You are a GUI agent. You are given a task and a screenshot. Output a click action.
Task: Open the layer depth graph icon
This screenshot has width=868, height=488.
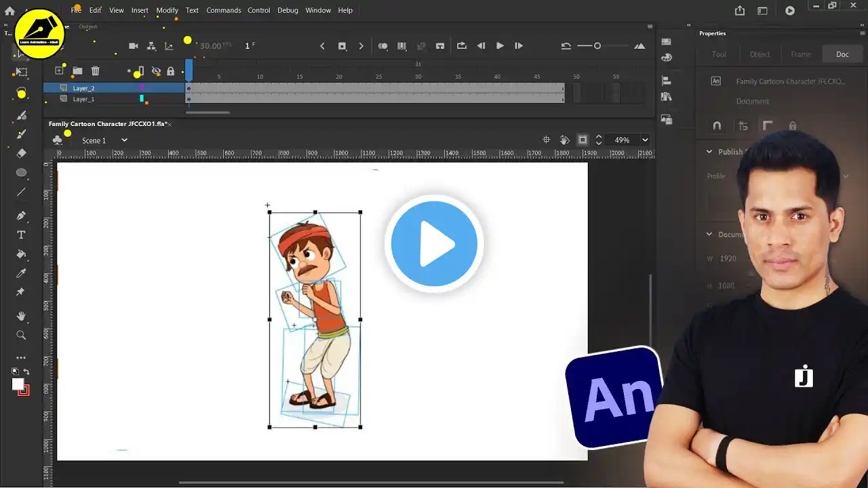[x=168, y=46]
